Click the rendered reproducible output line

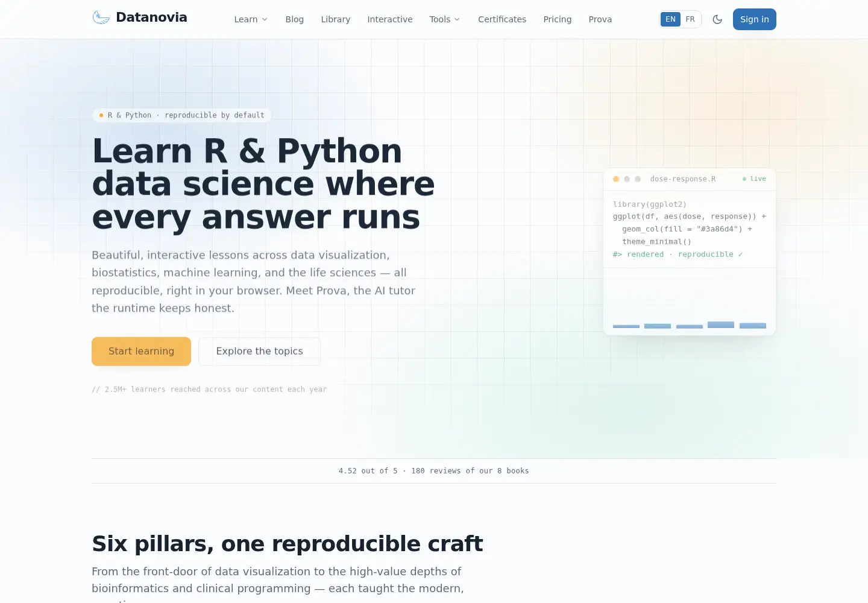tap(678, 254)
